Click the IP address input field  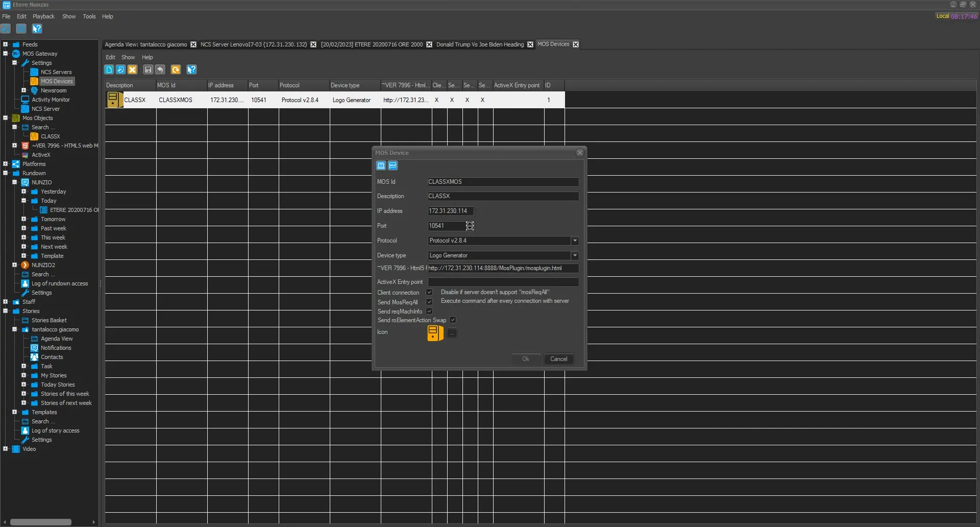(x=450, y=211)
